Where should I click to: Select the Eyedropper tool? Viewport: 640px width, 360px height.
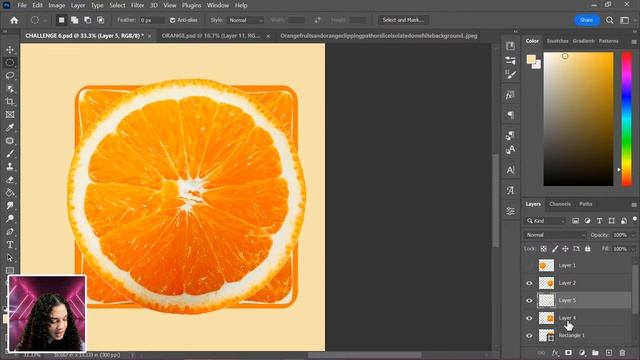pos(10,128)
